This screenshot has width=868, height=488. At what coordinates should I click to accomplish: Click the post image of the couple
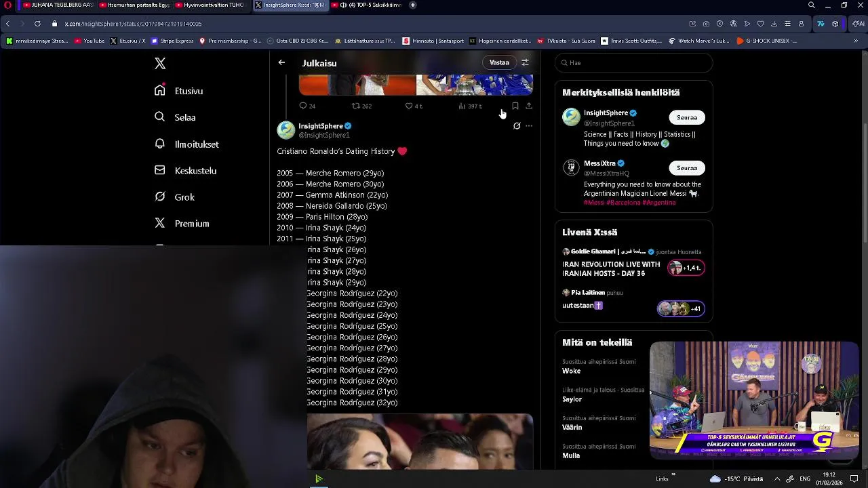420,441
